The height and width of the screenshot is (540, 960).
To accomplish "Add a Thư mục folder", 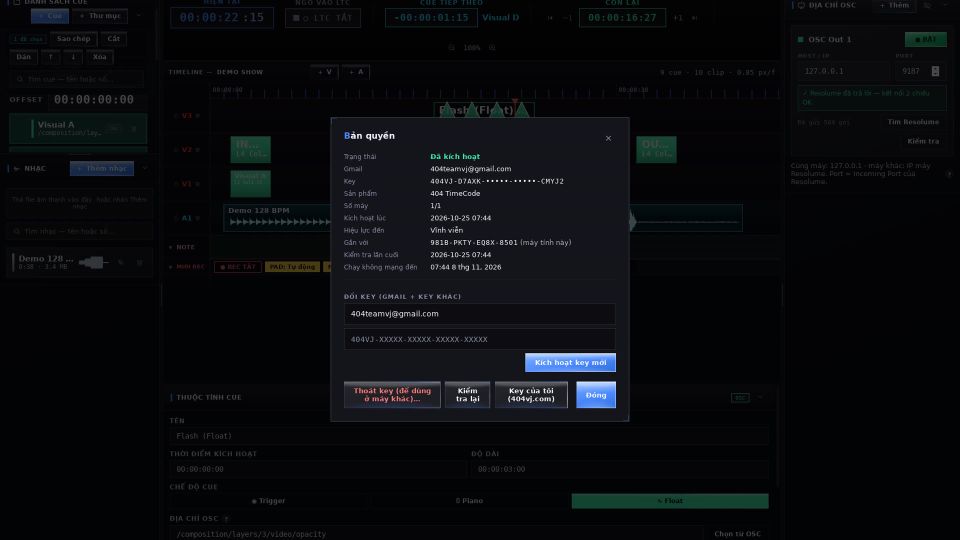I will [x=100, y=16].
